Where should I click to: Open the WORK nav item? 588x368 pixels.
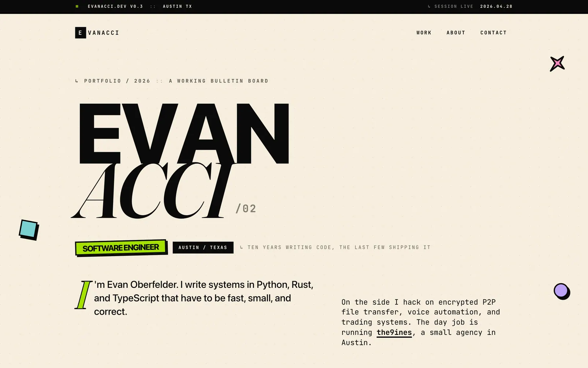tap(424, 33)
